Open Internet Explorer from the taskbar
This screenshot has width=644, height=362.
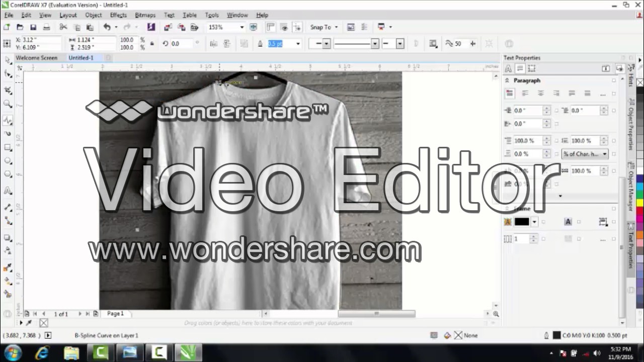point(42,352)
